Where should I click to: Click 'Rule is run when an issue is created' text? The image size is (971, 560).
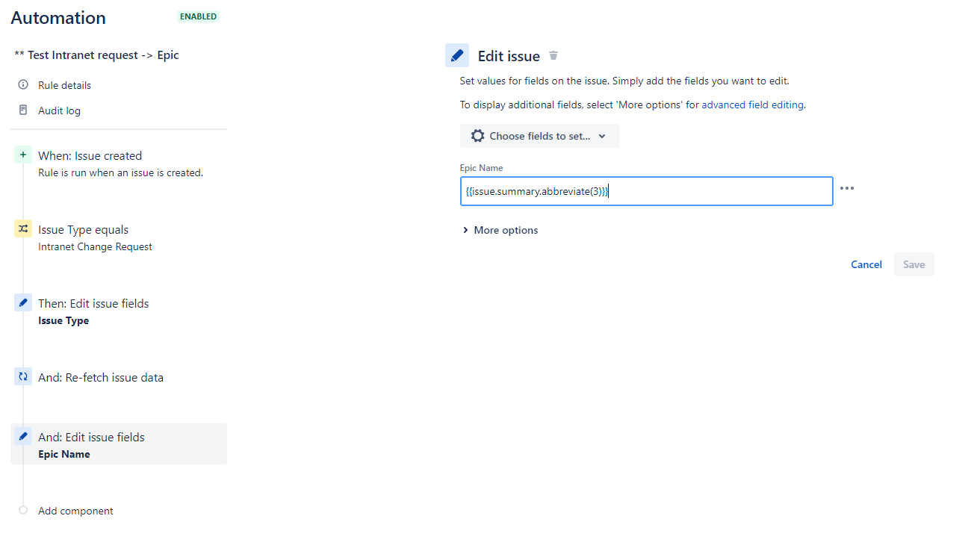click(x=121, y=172)
